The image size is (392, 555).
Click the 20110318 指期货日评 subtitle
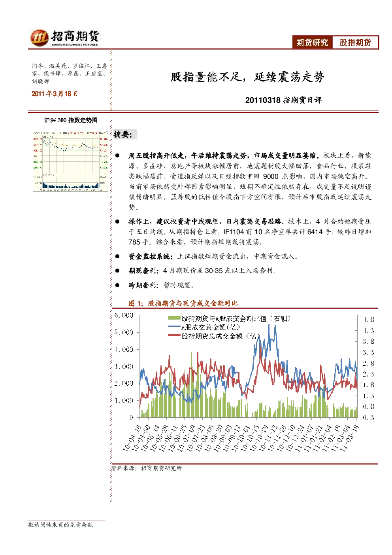[x=283, y=100]
